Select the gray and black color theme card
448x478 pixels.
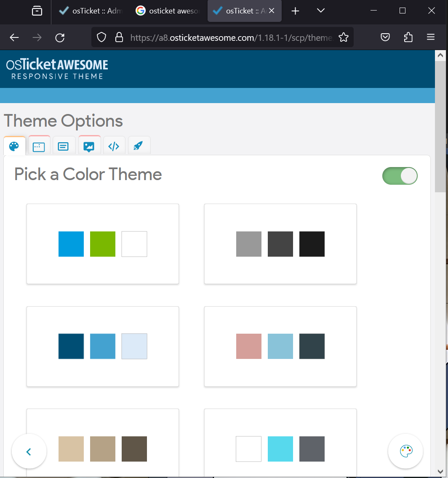[x=280, y=244]
